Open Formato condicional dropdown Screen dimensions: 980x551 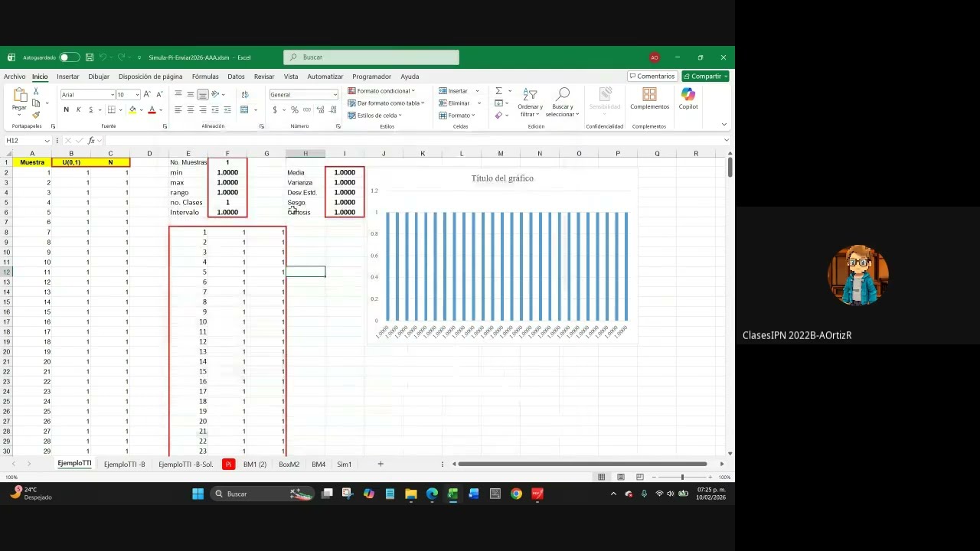[381, 91]
